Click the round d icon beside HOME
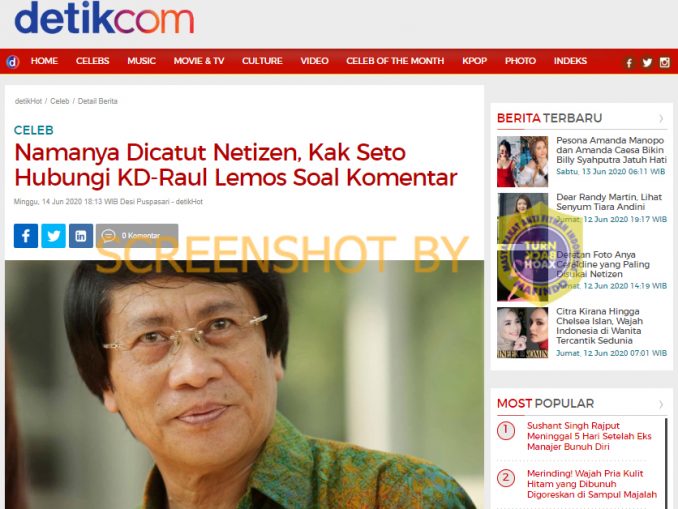Image resolution: width=678 pixels, height=509 pixels. point(13,62)
